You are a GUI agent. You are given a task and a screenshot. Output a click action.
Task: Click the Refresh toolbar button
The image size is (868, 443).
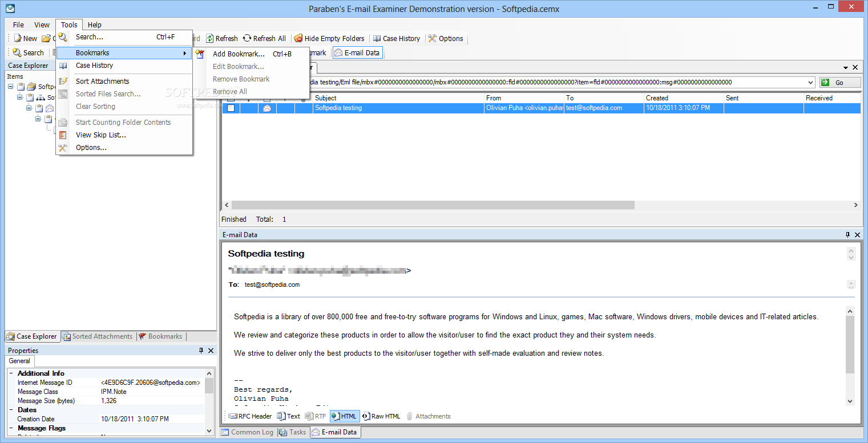click(x=221, y=39)
